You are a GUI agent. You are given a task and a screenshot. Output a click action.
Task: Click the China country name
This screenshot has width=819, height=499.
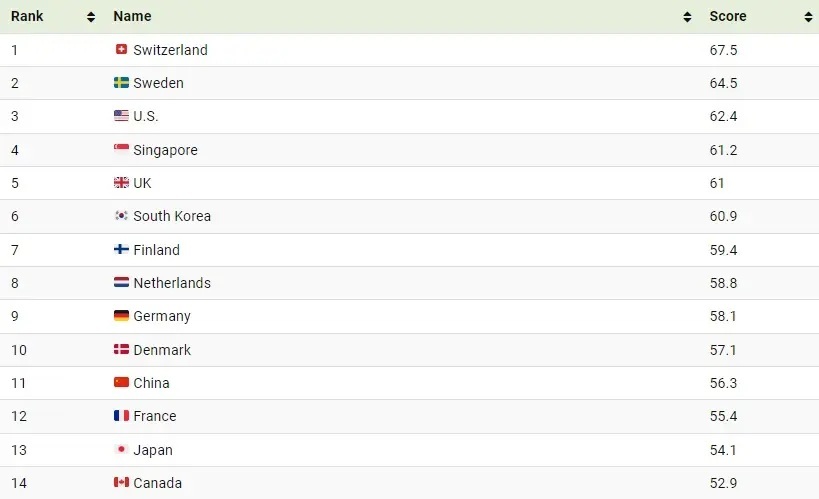[151, 383]
